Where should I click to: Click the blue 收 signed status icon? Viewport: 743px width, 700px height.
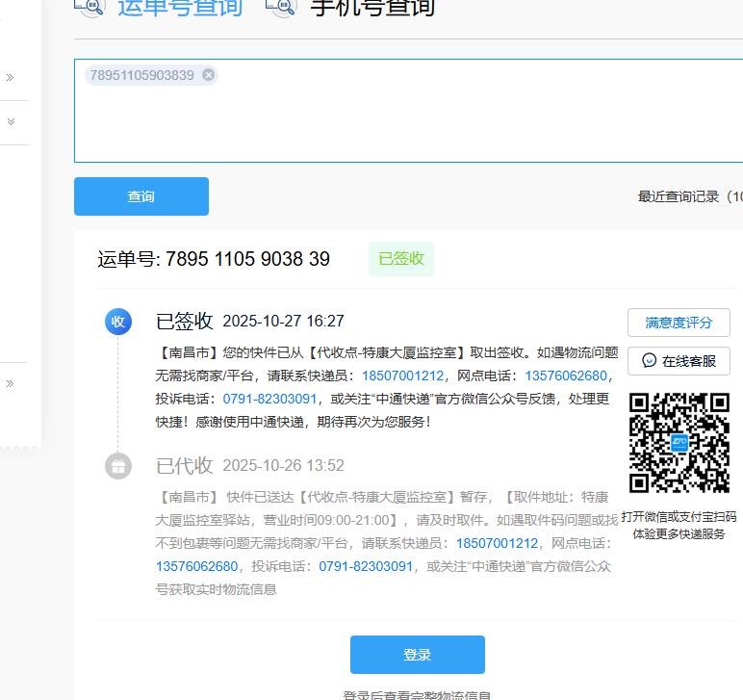pyautogui.click(x=118, y=322)
